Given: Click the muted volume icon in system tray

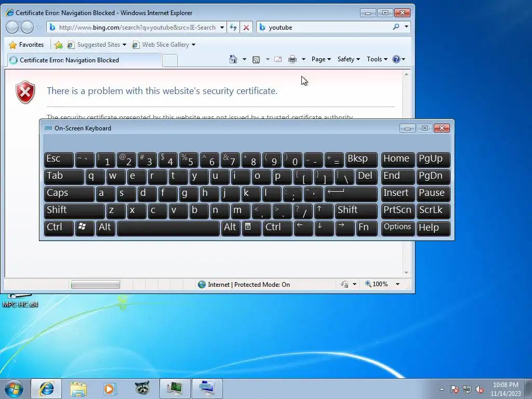Looking at the screenshot, I should (480, 390).
